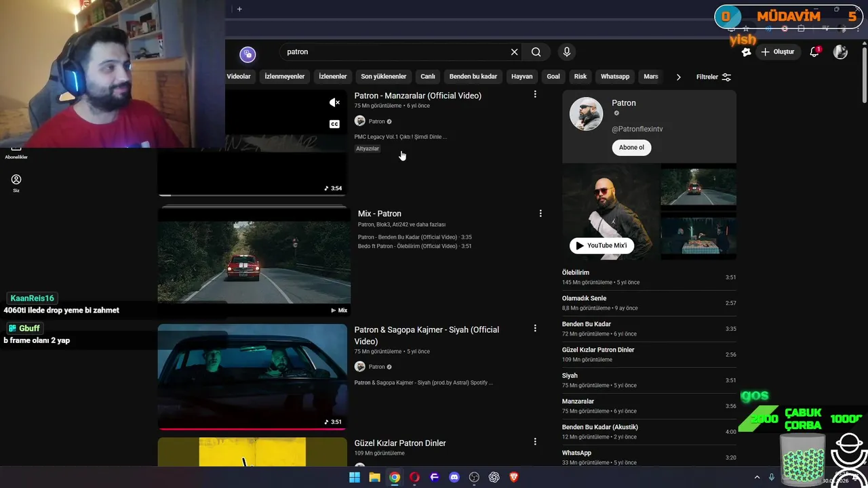Start voice search with the microphone icon
The height and width of the screenshot is (488, 868).
567,52
